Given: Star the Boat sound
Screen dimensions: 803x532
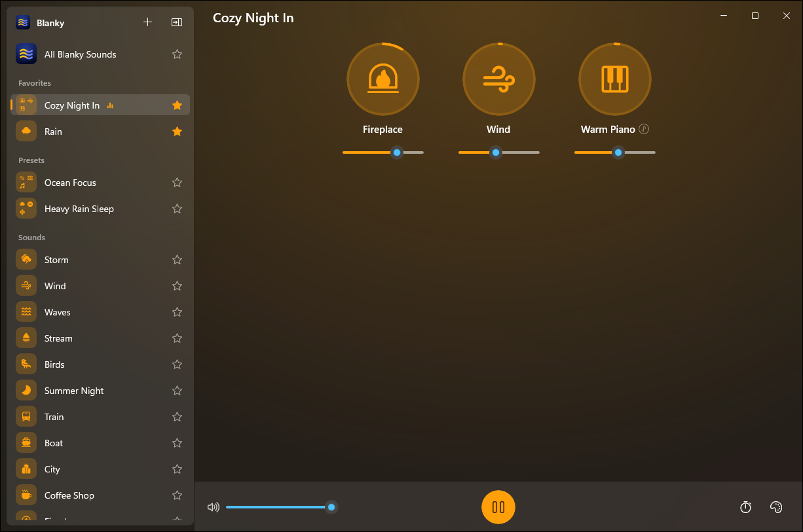Looking at the screenshot, I should (x=177, y=443).
